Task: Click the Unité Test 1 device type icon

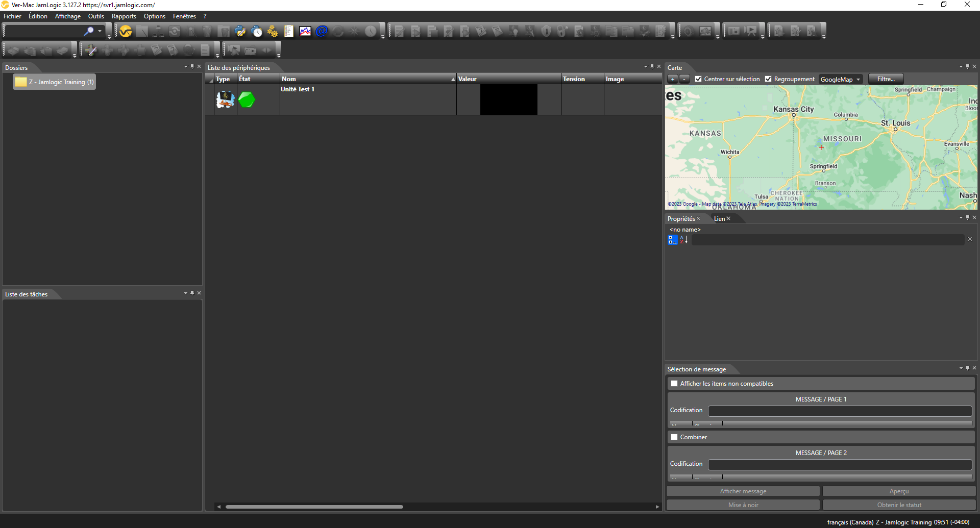Action: pyautogui.click(x=225, y=99)
